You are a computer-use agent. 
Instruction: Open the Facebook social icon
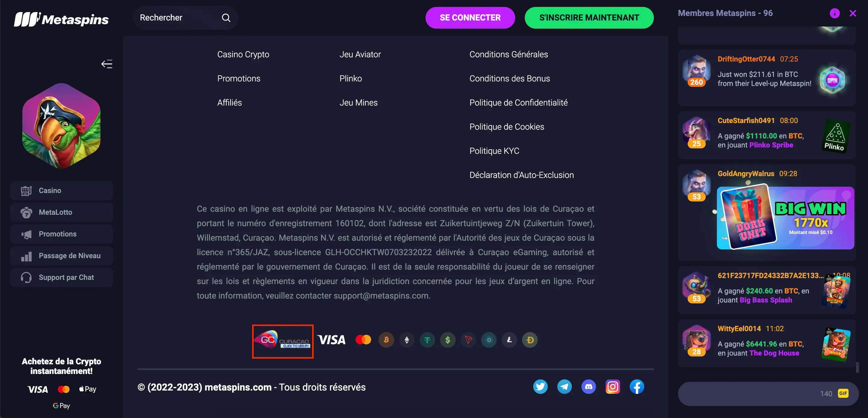click(x=637, y=387)
